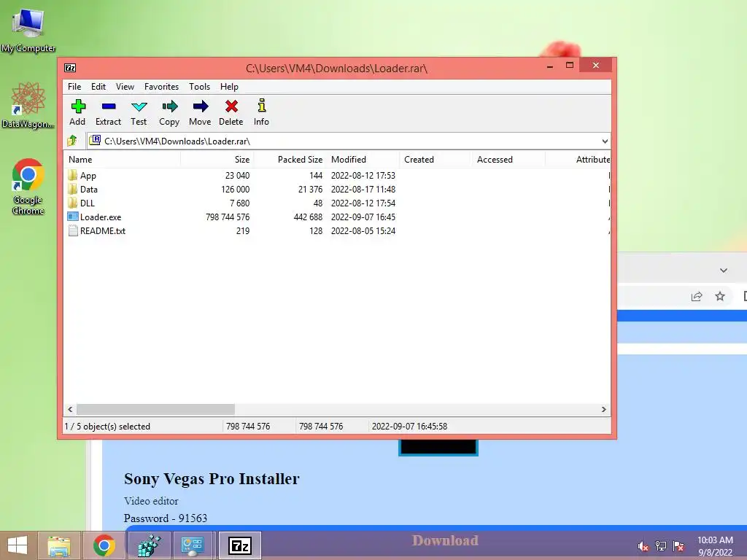Open the View menu
The width and height of the screenshot is (747, 560).
[125, 87]
